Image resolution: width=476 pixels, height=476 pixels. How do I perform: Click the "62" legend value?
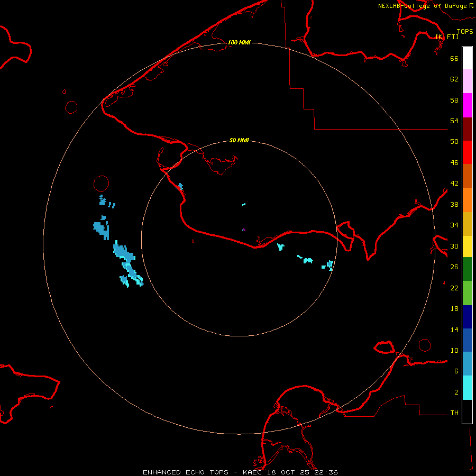point(454,79)
